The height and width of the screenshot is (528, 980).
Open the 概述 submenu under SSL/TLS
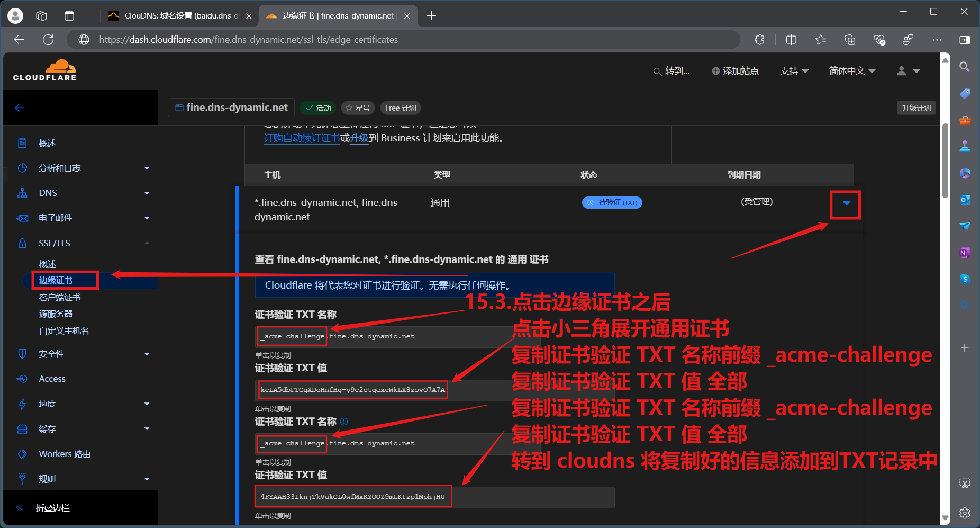click(x=47, y=264)
